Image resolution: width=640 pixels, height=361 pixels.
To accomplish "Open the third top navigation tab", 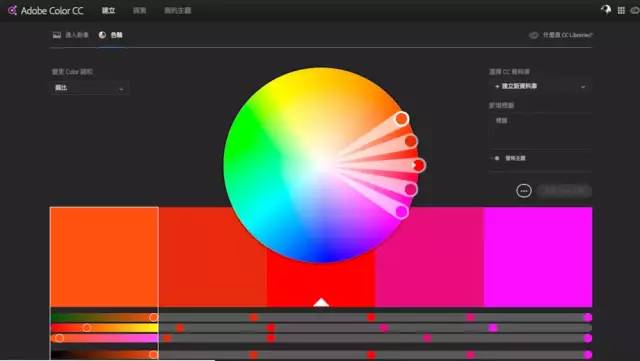I will pos(178,11).
